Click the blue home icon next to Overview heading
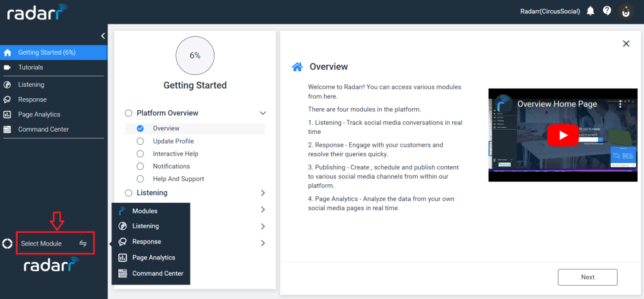The width and height of the screenshot is (644, 299). (x=297, y=67)
